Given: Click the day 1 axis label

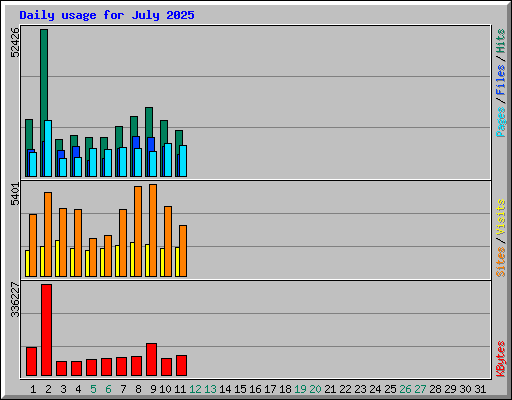Looking at the screenshot, I should coord(33,389).
